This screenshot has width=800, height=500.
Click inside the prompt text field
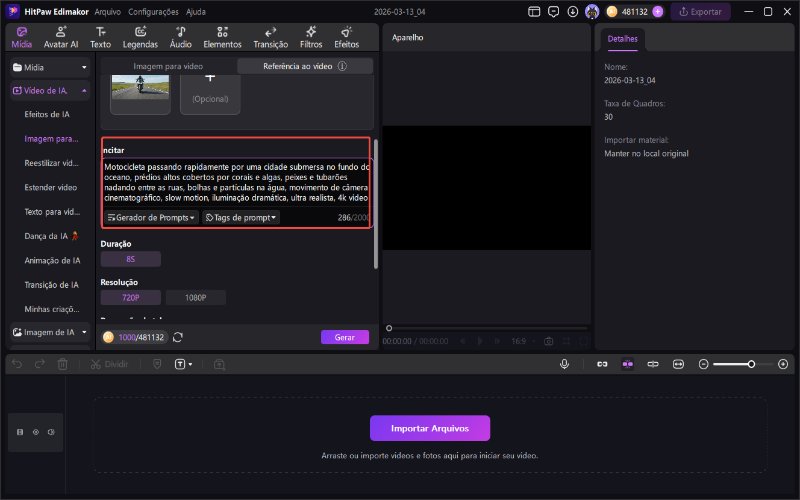(236, 182)
